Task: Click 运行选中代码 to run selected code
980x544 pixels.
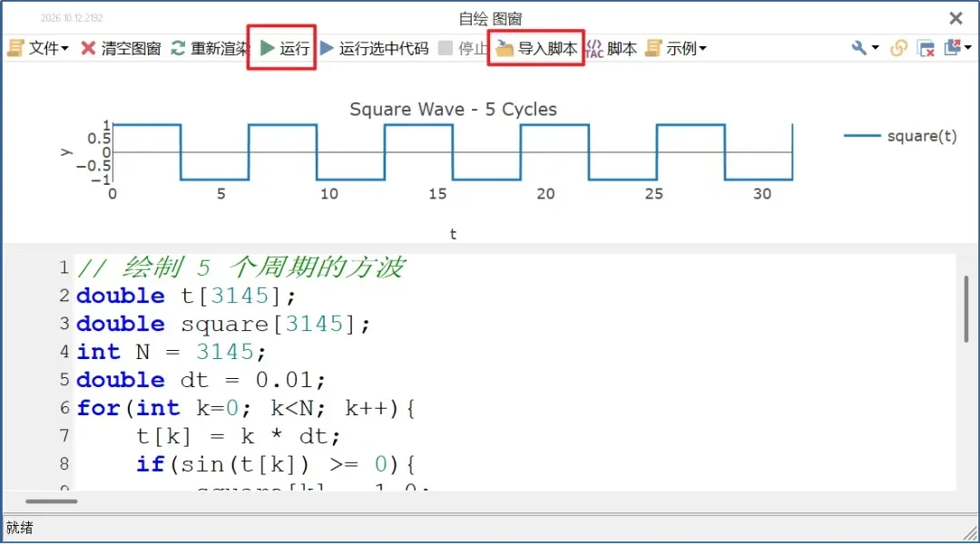Action: pos(374,48)
